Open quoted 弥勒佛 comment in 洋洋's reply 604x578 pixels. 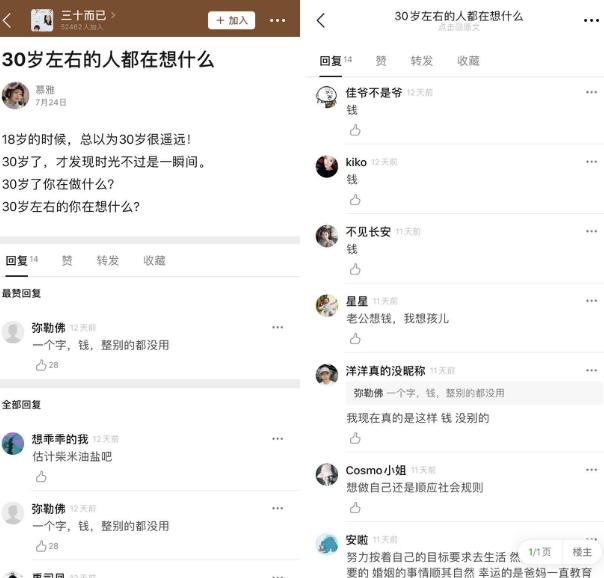pos(473,393)
